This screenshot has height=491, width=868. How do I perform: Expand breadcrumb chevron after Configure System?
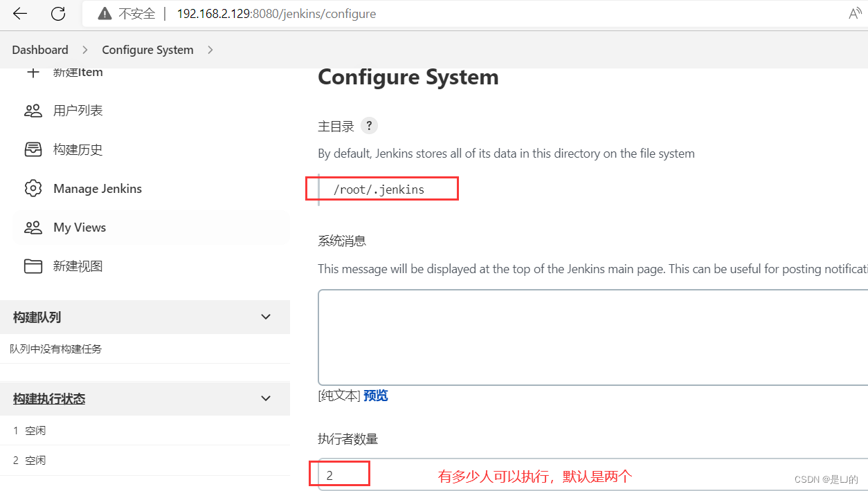click(x=210, y=50)
